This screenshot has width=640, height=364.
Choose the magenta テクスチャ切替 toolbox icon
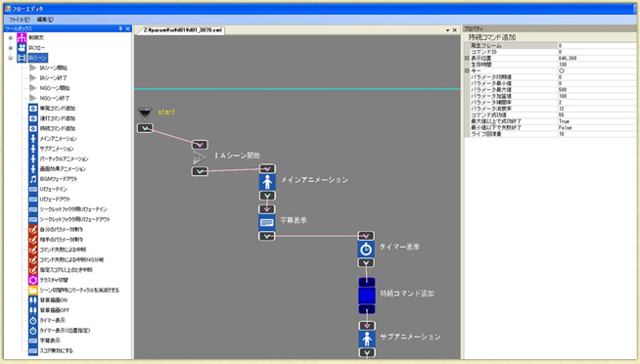click(33, 280)
